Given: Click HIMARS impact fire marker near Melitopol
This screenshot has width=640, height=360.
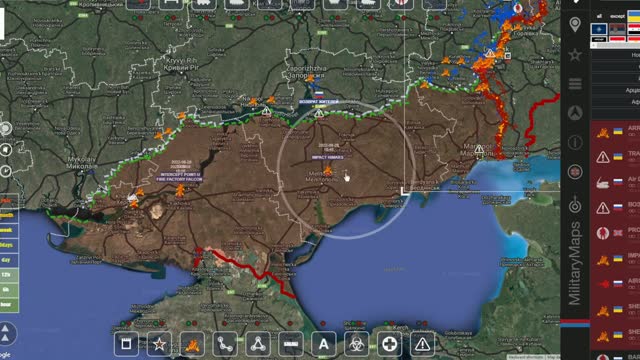Looking at the screenshot, I should [328, 170].
